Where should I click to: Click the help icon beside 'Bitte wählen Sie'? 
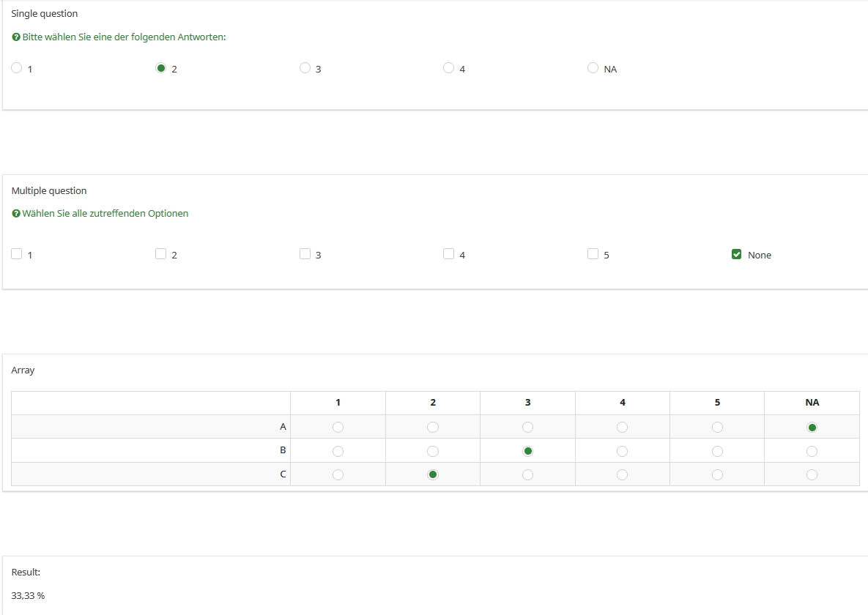pyautogui.click(x=16, y=37)
